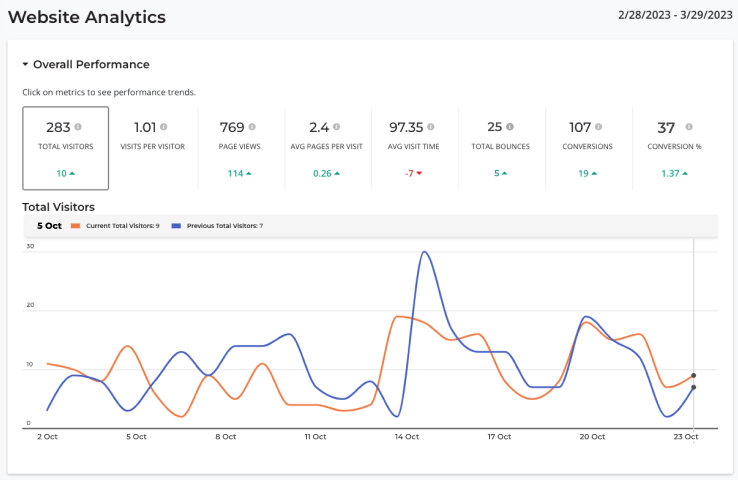Click info icon next to 97.35 value
This screenshot has width=738, height=480.
click(x=431, y=127)
